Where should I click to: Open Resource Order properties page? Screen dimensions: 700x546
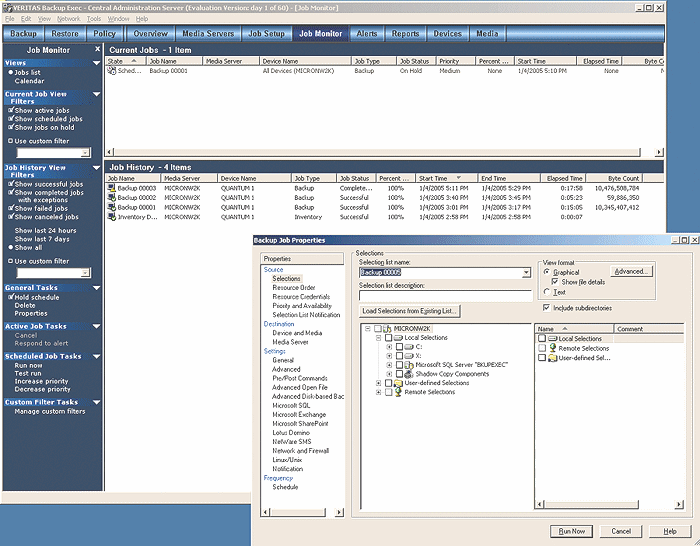point(294,288)
